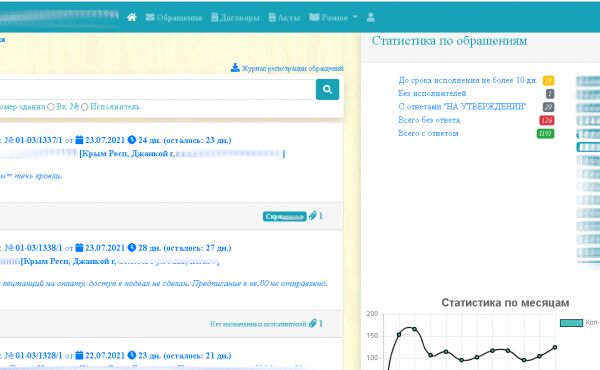The width and height of the screenshot is (600, 370).
Task: Focus the search input field
Action: 157,90
